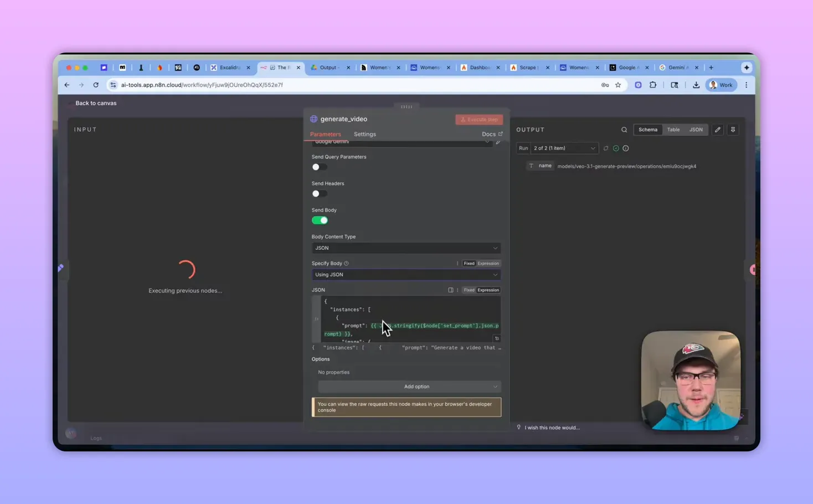Click the help icon next to Specify Body
The height and width of the screenshot is (504, 813).
click(346, 264)
